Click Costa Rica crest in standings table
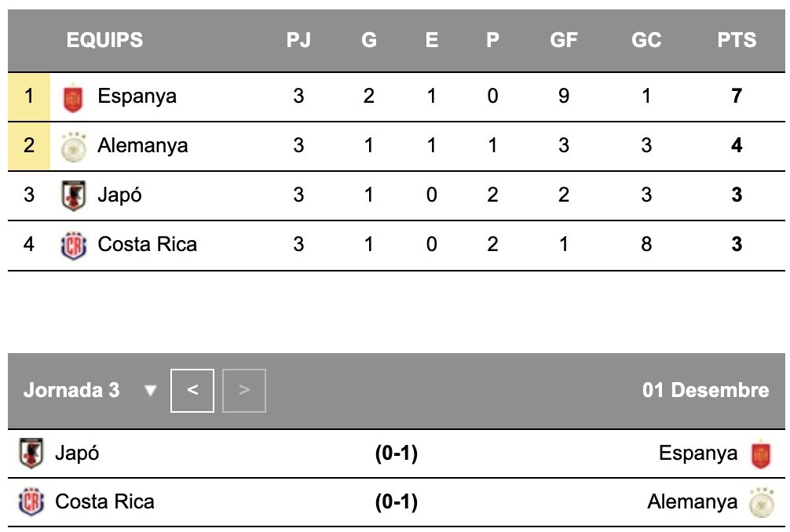790x532 pixels. coord(72,245)
